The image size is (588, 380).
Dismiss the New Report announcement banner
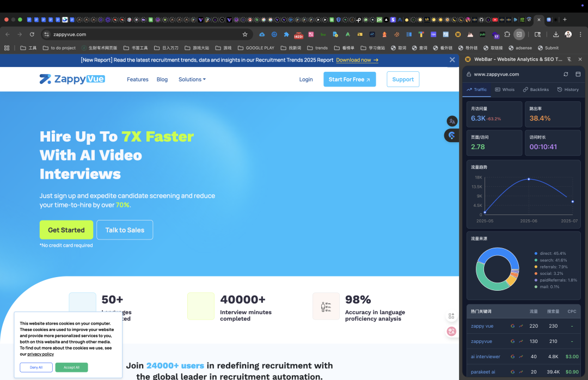click(452, 60)
